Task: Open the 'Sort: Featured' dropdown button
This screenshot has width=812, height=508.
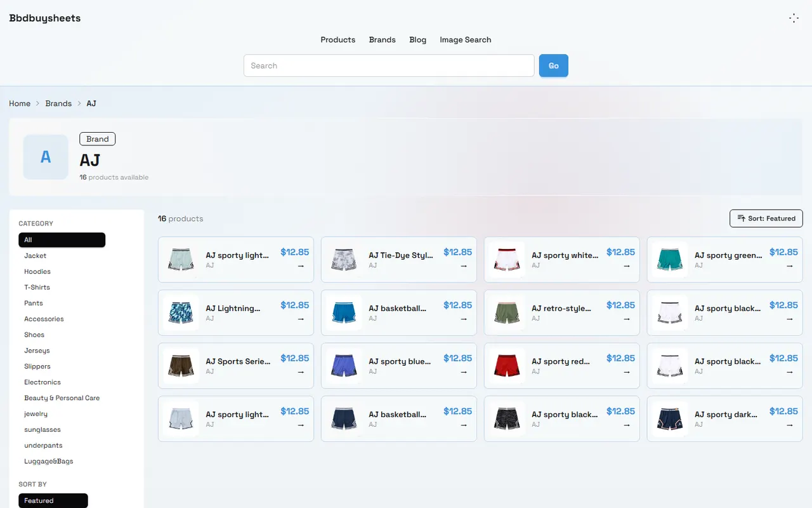Action: pyautogui.click(x=766, y=218)
